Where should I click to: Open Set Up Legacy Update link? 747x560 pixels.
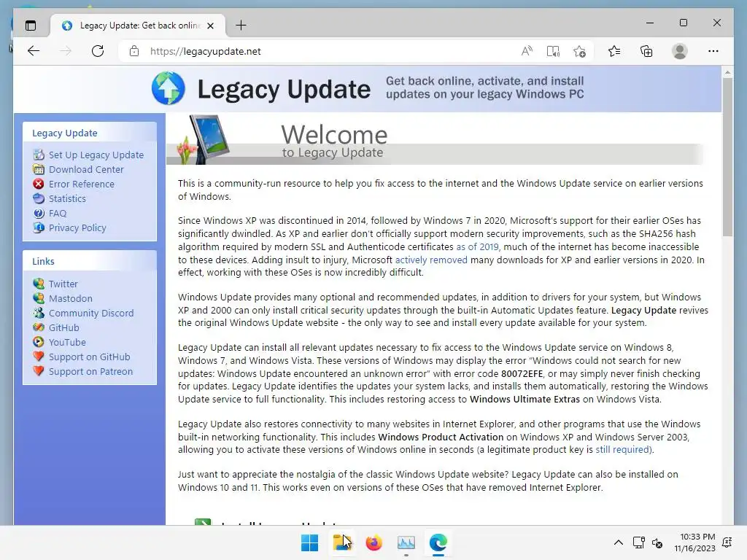[96, 155]
